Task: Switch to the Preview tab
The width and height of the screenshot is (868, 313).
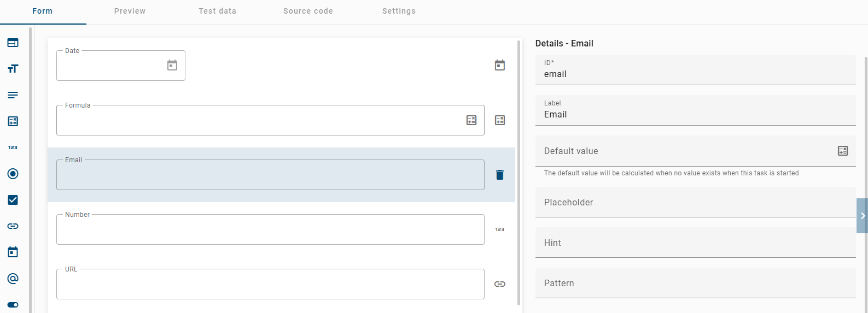Action: 130,11
